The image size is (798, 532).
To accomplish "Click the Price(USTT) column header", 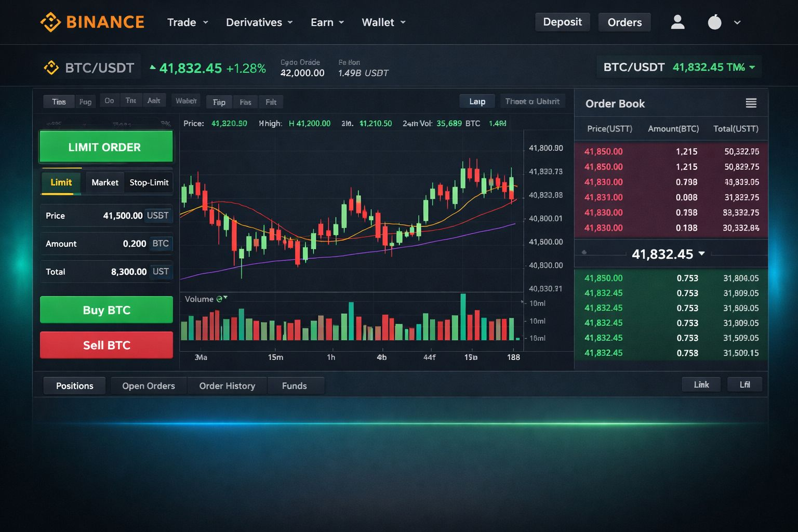I will [x=609, y=128].
